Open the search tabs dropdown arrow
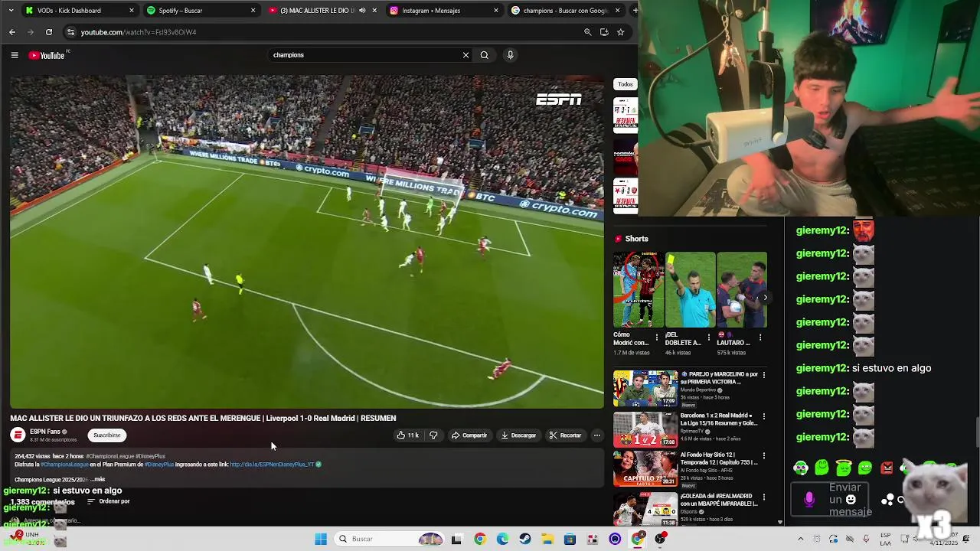 point(11,11)
